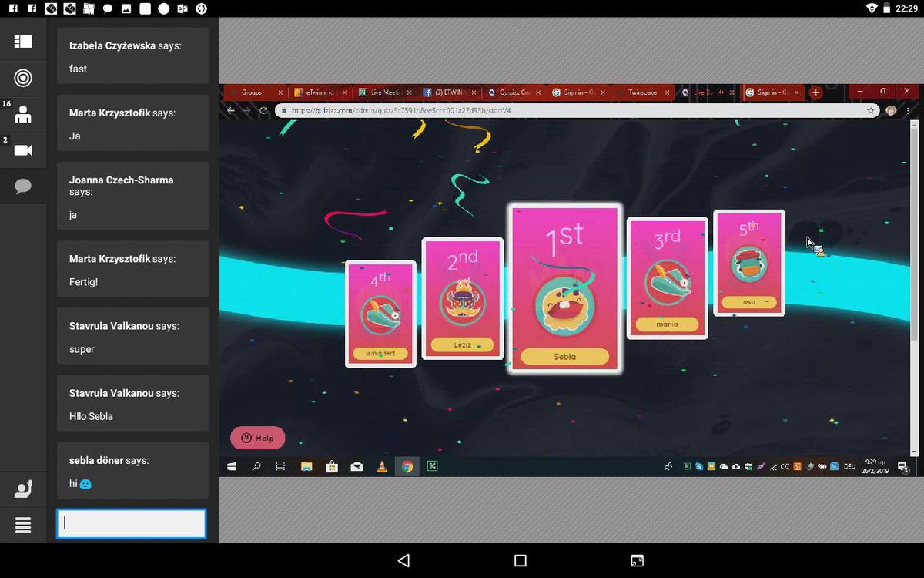
Task: Open the hamburger menu in sidebar
Action: pyautogui.click(x=23, y=526)
